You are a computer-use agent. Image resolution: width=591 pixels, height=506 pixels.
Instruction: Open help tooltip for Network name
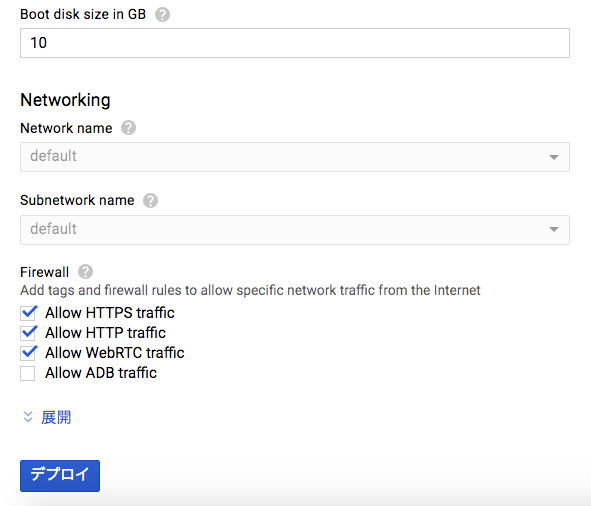129,128
